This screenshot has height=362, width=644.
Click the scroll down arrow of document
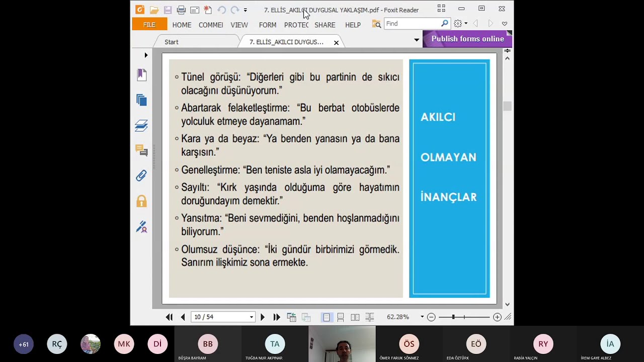[x=507, y=304]
